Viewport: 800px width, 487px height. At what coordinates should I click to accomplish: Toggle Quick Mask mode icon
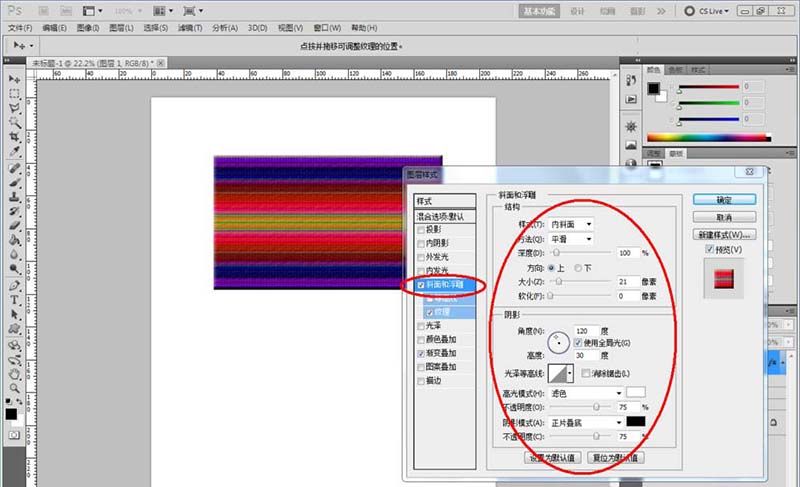tap(14, 435)
